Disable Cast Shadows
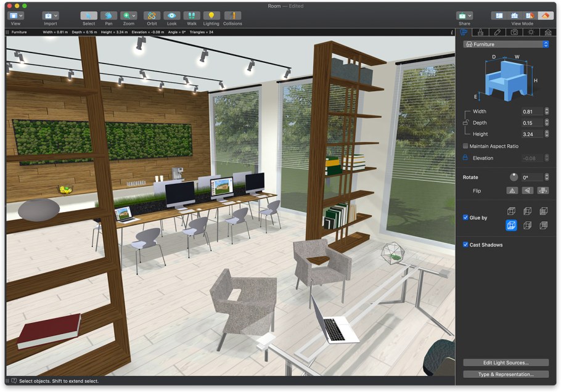This screenshot has height=392, width=561. tap(466, 245)
